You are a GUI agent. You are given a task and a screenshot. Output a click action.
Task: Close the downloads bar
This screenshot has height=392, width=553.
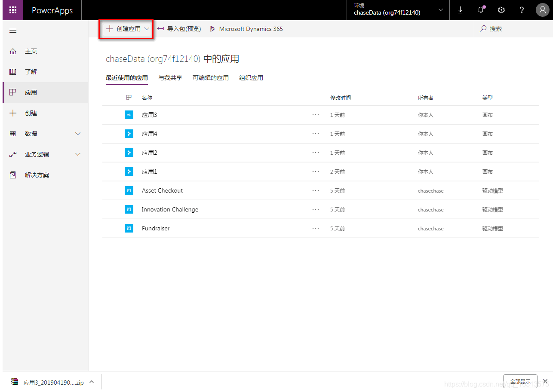pos(545,381)
